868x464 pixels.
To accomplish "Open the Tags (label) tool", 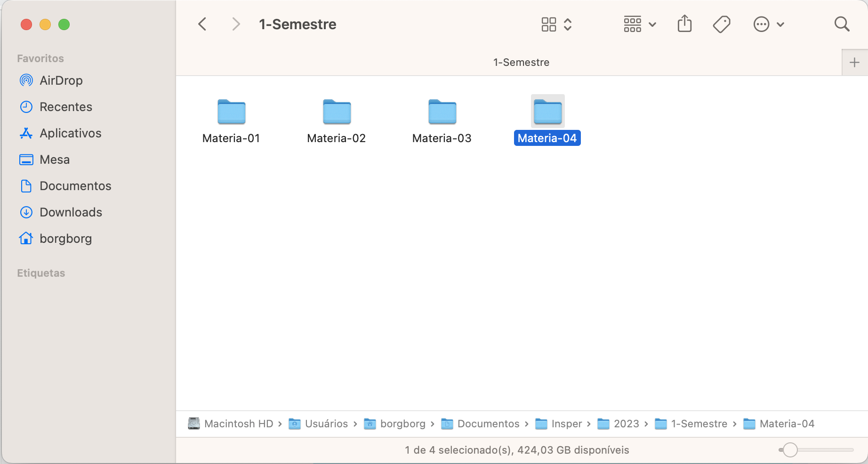I will [x=722, y=24].
